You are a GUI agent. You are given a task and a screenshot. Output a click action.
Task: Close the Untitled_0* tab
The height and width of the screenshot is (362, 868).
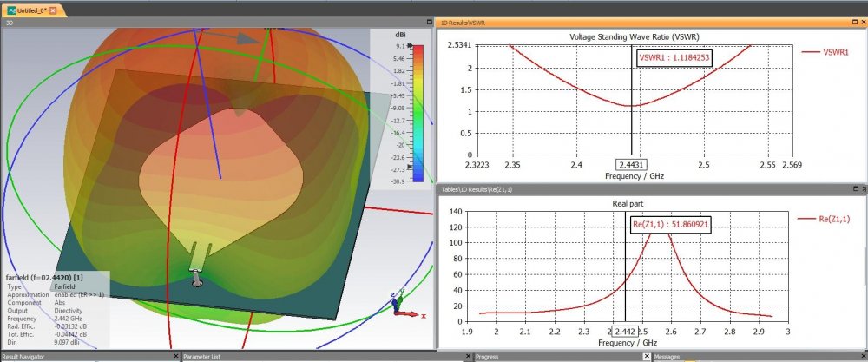pyautogui.click(x=53, y=10)
